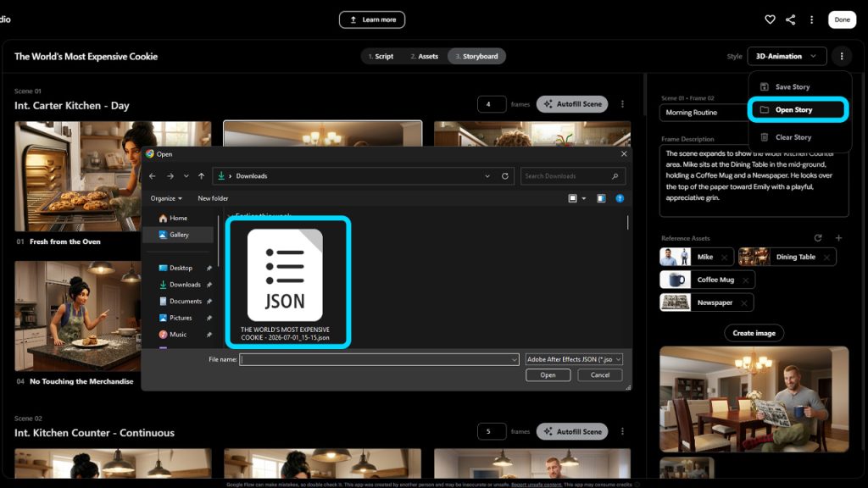Open the top bar three-dot menu
This screenshot has width=868, height=488.
(x=811, y=19)
